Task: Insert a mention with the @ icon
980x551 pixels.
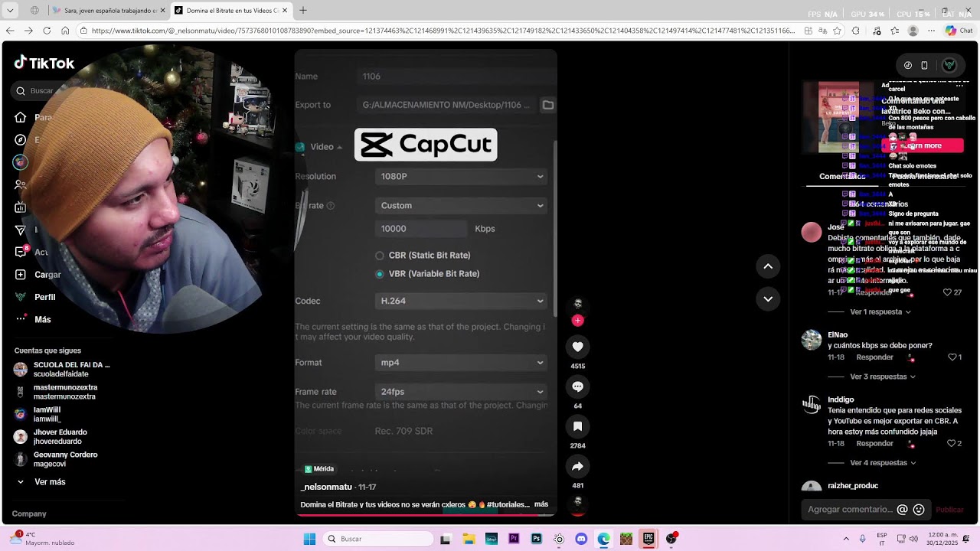Action: (903, 510)
